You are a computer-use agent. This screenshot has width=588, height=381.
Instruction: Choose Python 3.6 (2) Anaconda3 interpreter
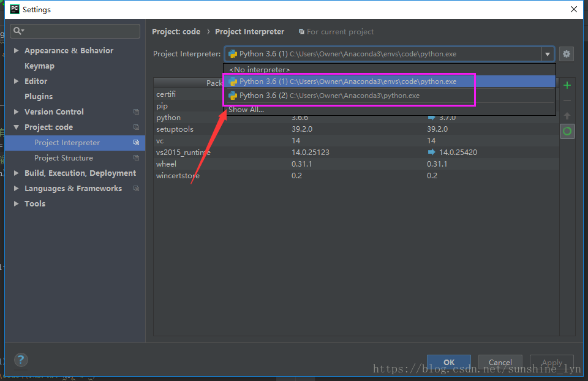(390, 96)
